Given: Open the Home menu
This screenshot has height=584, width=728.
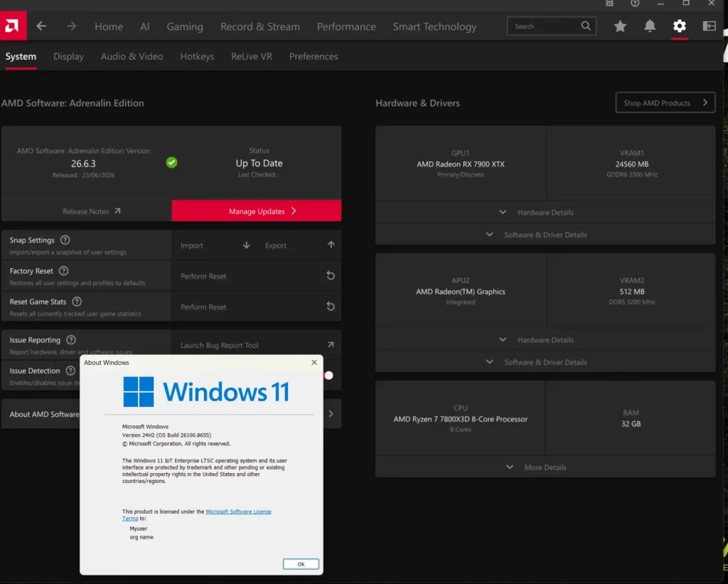Looking at the screenshot, I should pyautogui.click(x=109, y=26).
